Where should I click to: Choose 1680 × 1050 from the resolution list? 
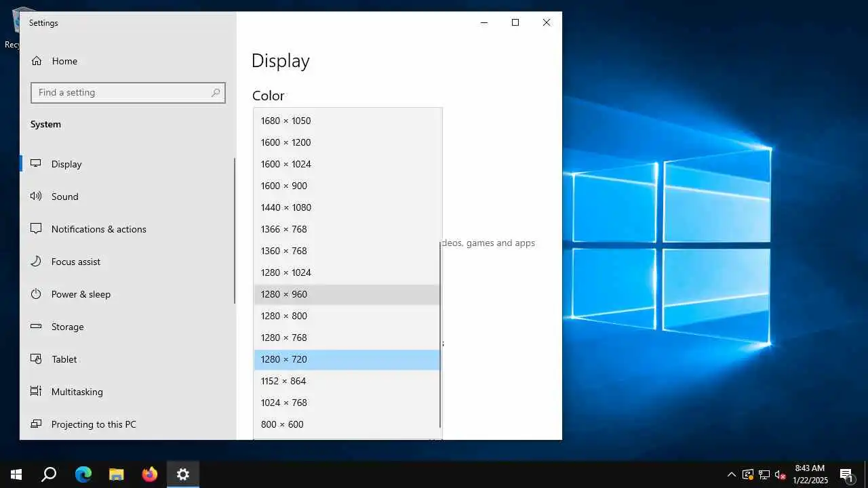(x=347, y=121)
